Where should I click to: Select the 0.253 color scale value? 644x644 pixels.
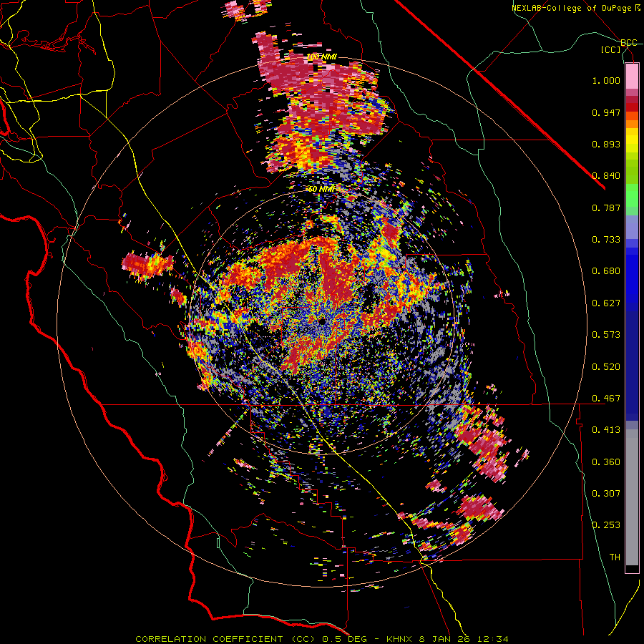point(606,525)
